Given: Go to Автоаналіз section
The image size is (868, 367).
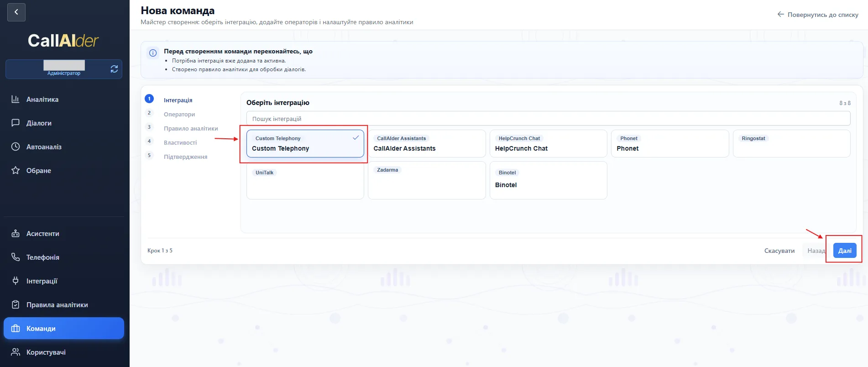Looking at the screenshot, I should pyautogui.click(x=64, y=147).
